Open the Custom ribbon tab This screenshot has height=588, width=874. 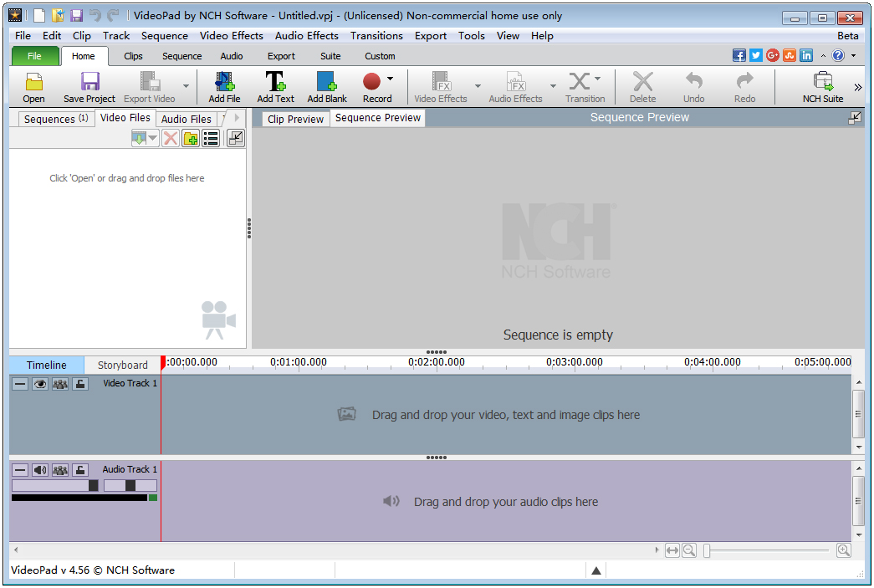point(380,56)
